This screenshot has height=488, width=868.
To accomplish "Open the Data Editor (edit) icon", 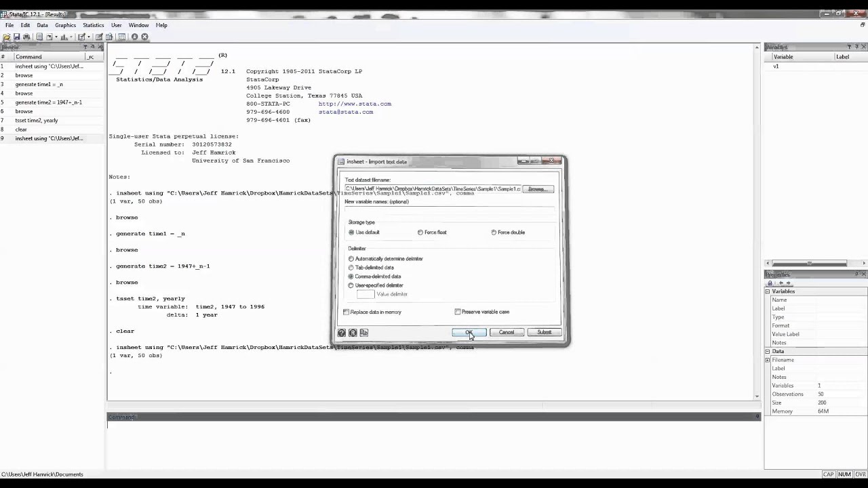I will click(x=99, y=37).
